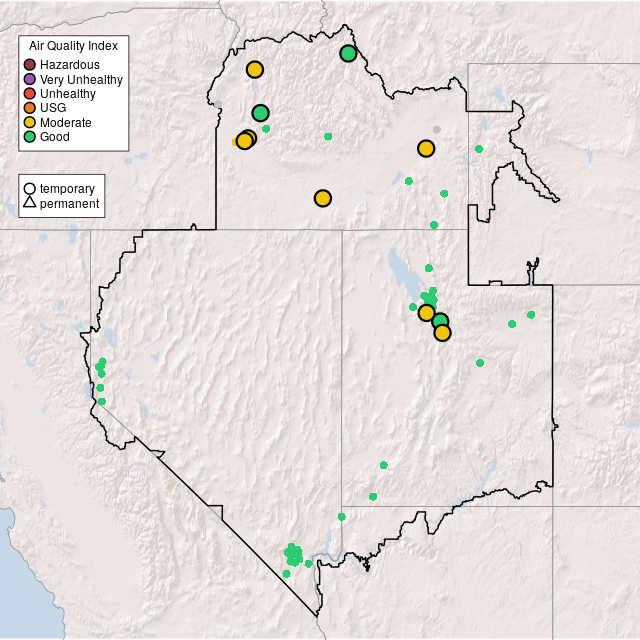Click the "Hazardous" legend label text
Image resolution: width=640 pixels, height=640 pixels.
coord(70,65)
